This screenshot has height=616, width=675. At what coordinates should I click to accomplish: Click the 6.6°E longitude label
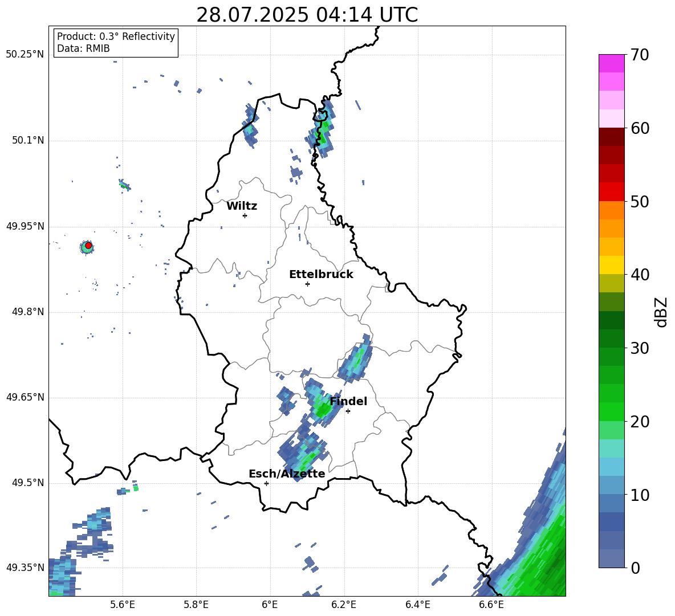[491, 605]
